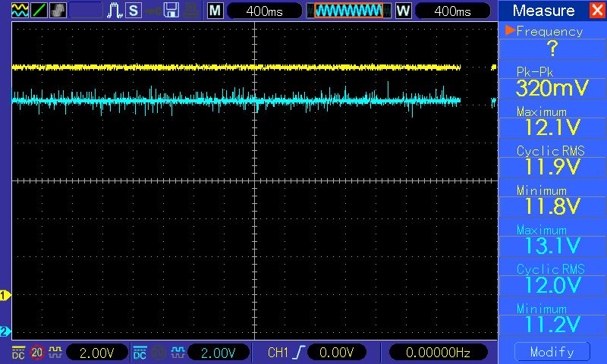Toggle the CH2 DC coupling indicator
The image size is (607, 364).
pos(140,353)
